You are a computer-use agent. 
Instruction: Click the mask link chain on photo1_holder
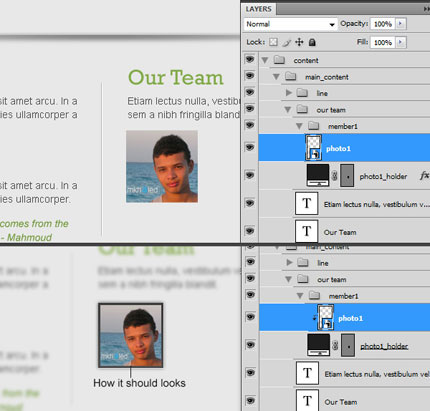(x=334, y=176)
